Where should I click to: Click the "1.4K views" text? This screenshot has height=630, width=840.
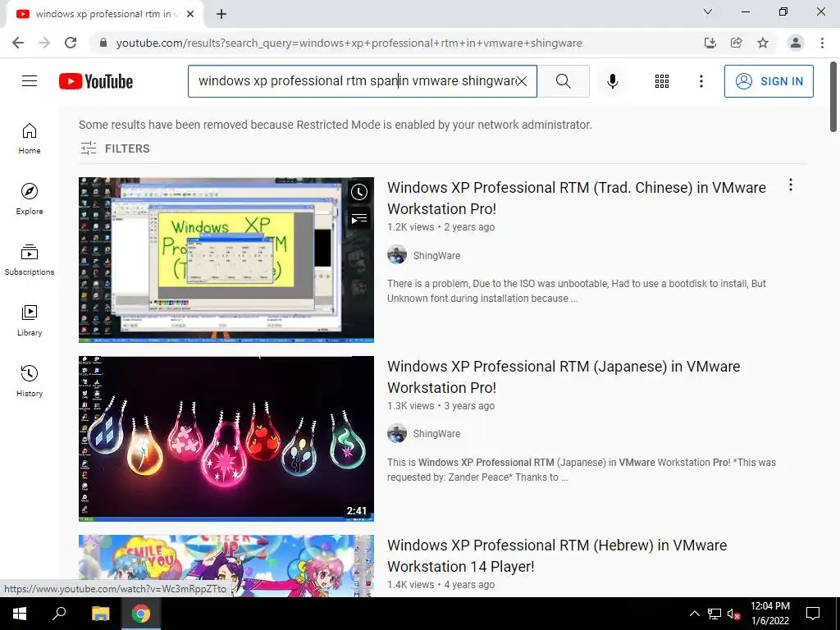coord(410,584)
